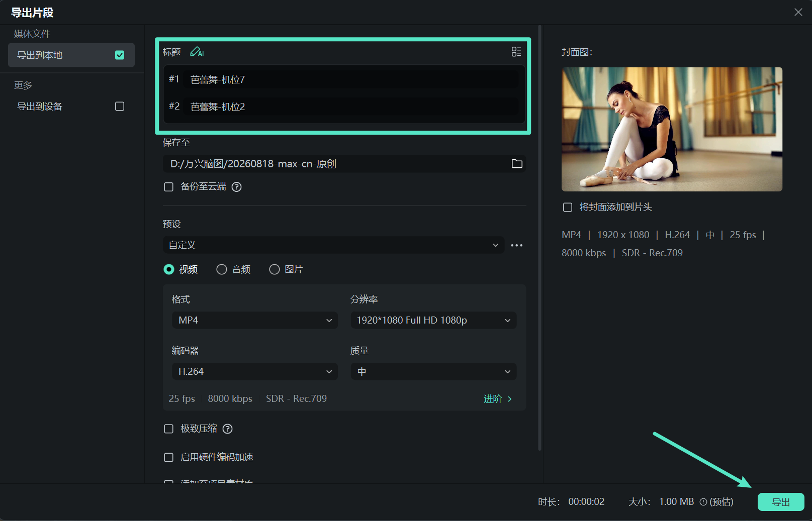Screen dimensions: 812x521
Task: Click the settings panel vertical scrollbar
Action: click(539, 238)
